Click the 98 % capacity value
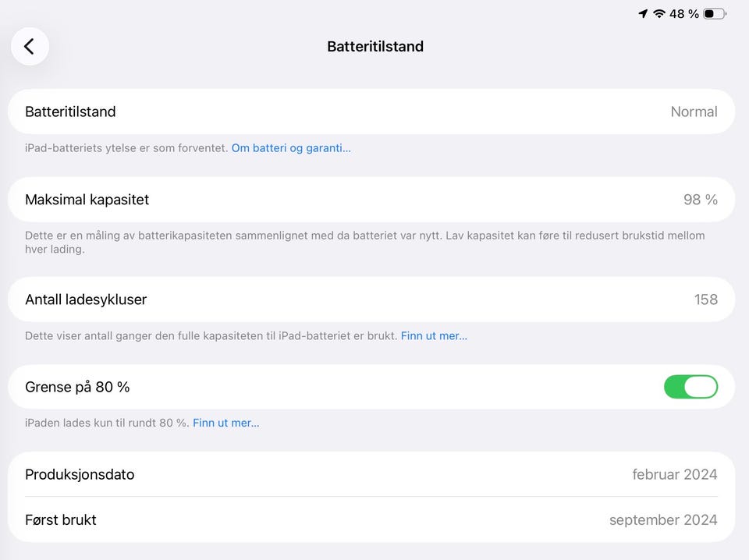Viewport: 749px width, 560px height. (700, 200)
